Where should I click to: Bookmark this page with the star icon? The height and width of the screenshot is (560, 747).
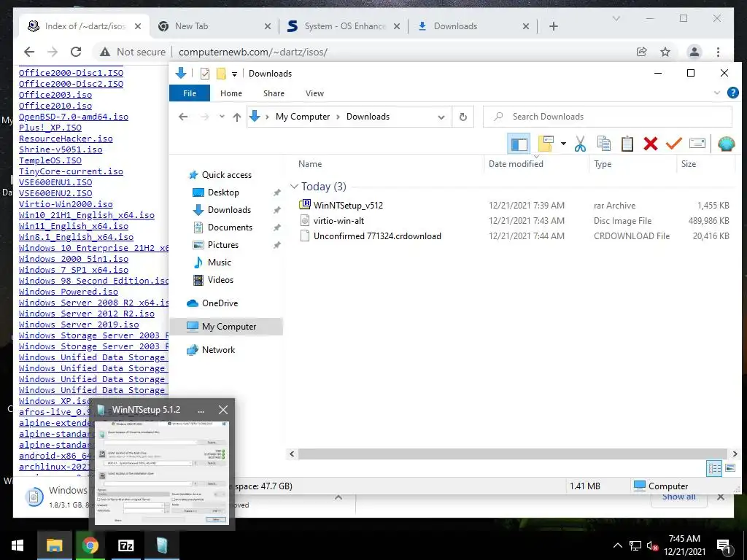(665, 52)
